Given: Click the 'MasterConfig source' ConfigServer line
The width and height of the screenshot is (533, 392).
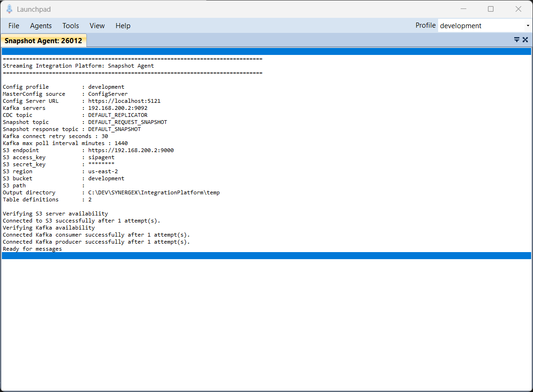Looking at the screenshot, I should [x=65, y=94].
